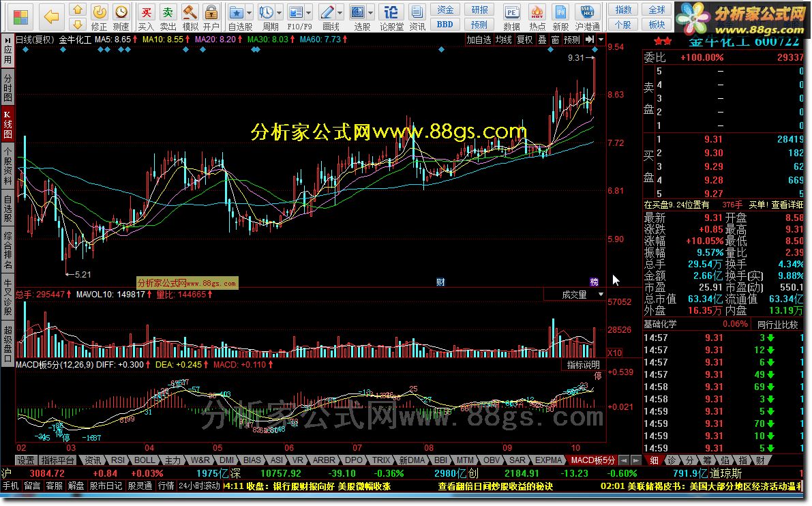Select the 诊 tab in the right panel

(x=672, y=460)
